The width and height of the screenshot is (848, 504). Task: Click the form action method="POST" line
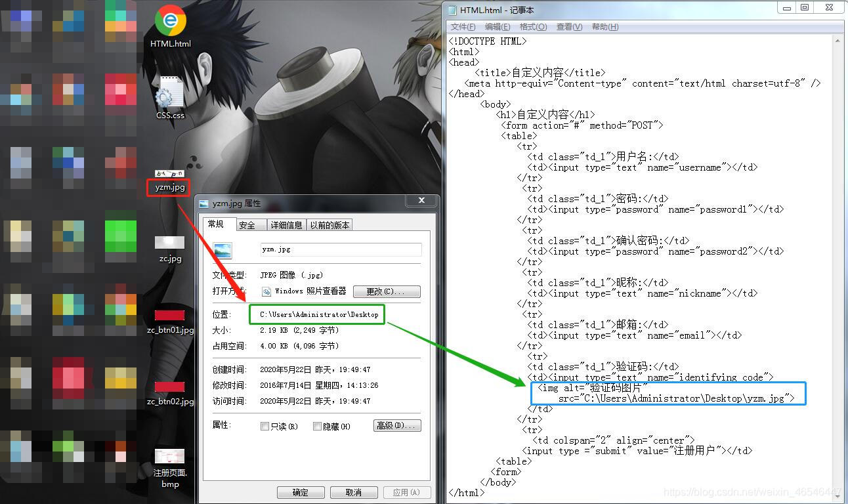(x=582, y=125)
